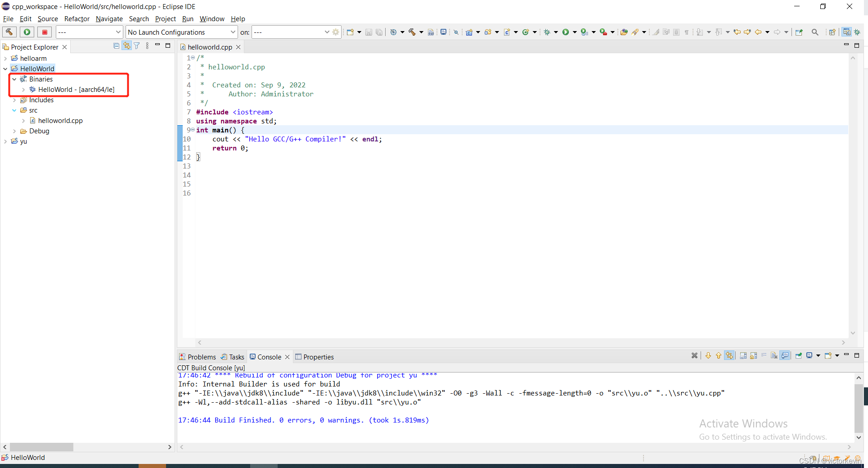Collapse the HelloWorld project tree
This screenshot has width=868, height=468.
click(x=5, y=68)
